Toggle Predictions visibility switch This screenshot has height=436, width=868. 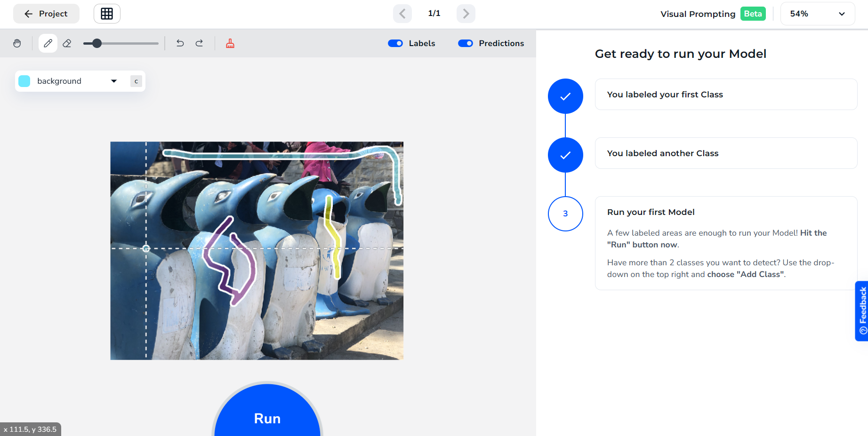466,43
